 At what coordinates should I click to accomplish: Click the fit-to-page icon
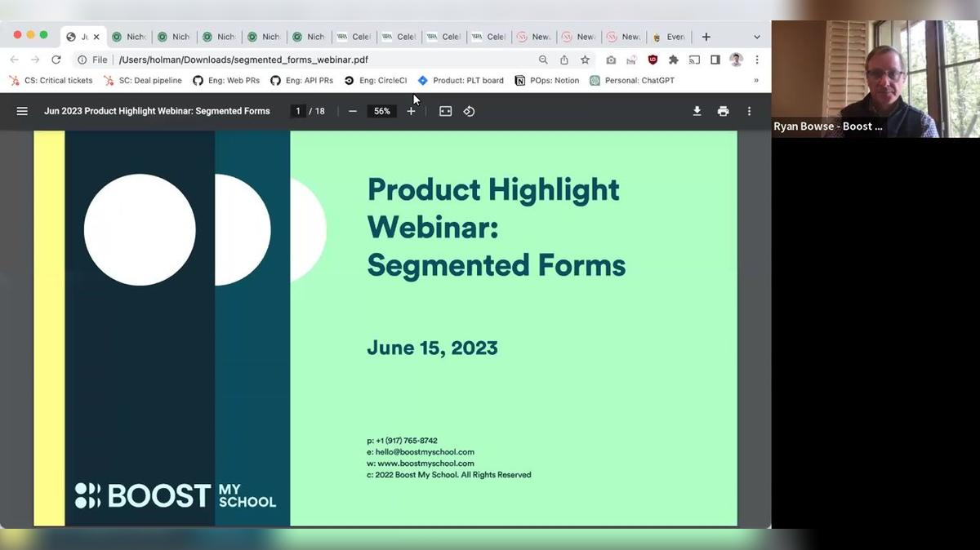coord(445,111)
